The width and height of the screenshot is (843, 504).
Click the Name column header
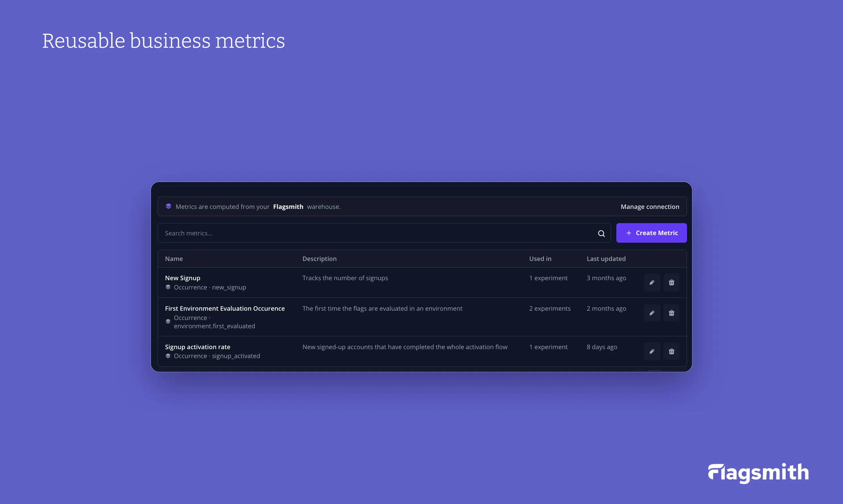(174, 259)
